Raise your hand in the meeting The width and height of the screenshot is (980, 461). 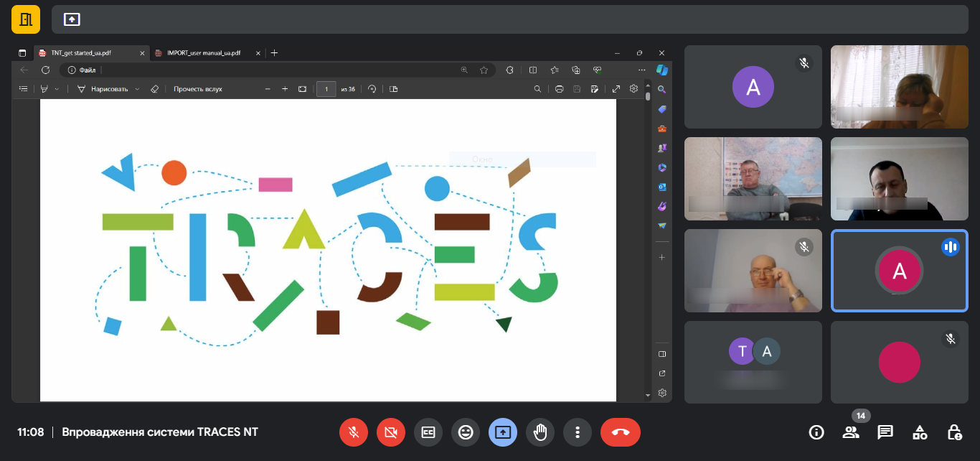click(540, 432)
